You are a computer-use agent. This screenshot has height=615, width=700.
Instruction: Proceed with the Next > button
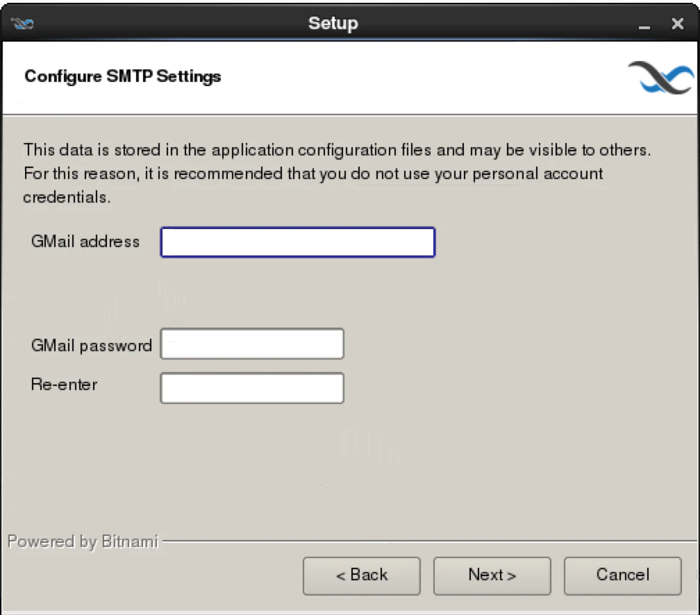pos(492,575)
